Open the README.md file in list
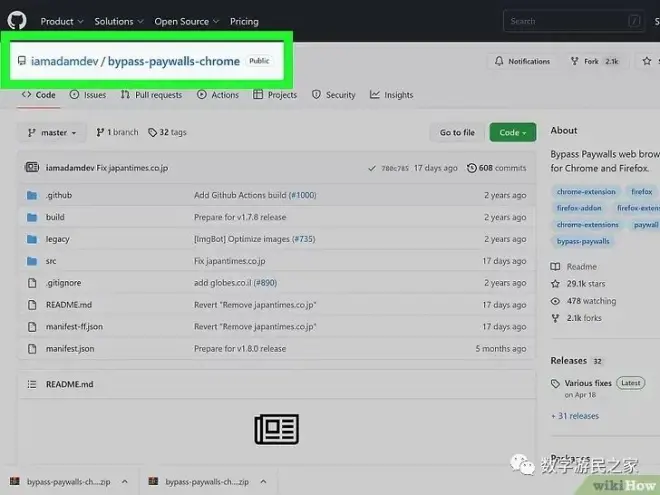This screenshot has height=495, width=660. tap(69, 304)
